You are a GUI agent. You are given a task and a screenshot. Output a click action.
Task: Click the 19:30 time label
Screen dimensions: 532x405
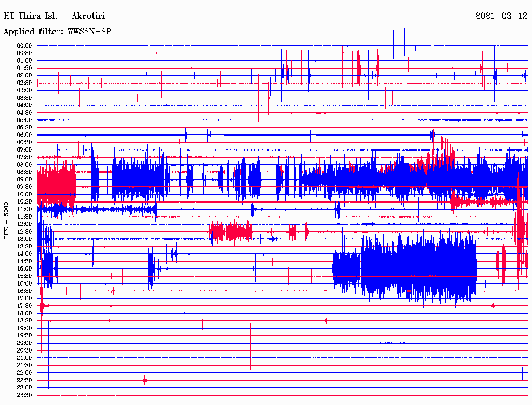click(24, 335)
